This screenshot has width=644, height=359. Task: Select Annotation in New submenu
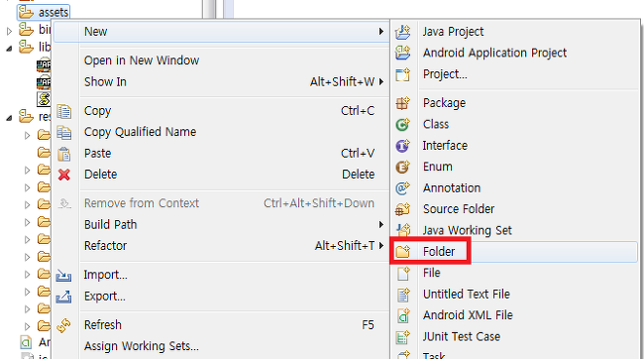pyautogui.click(x=452, y=188)
